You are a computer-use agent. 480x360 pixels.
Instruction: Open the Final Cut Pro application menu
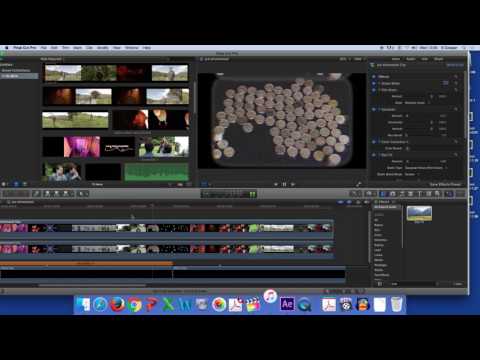pos(24,48)
